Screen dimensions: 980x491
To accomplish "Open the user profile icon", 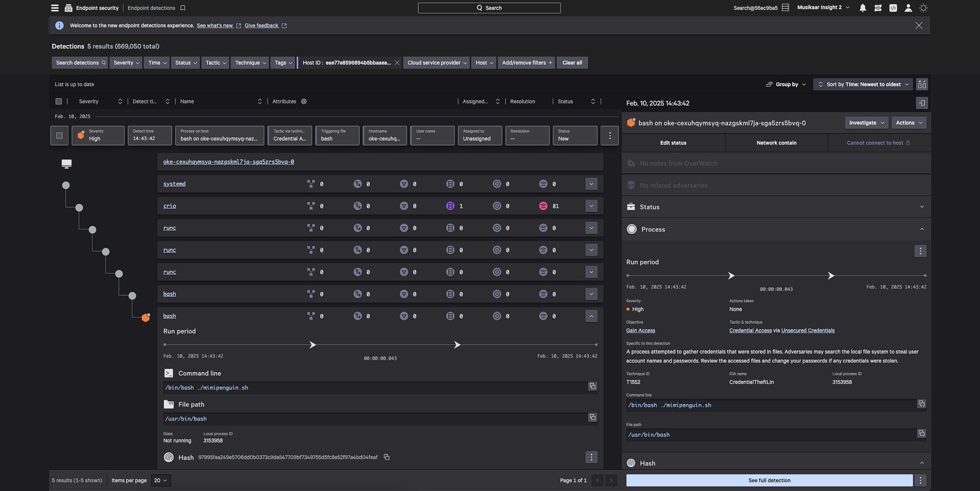I will click(908, 8).
